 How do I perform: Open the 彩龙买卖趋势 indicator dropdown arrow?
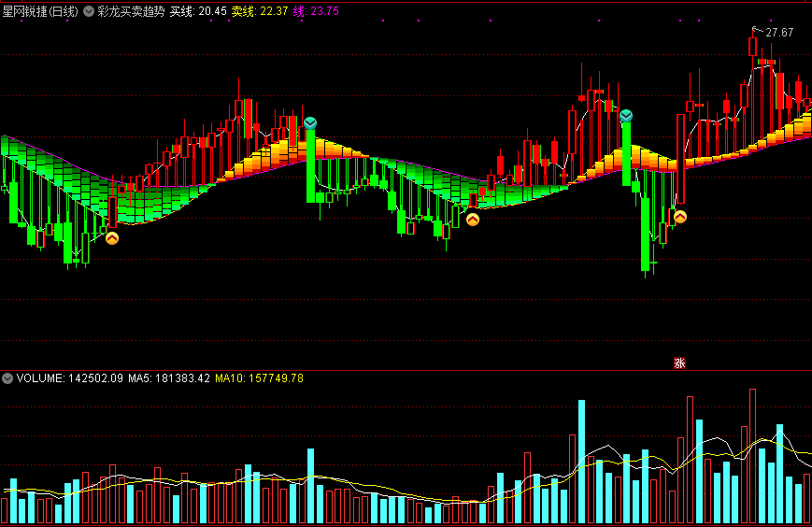point(89,11)
